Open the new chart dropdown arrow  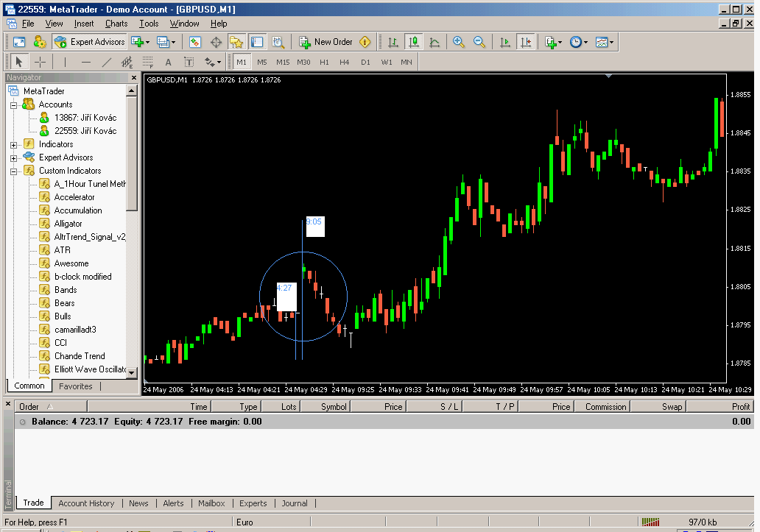(x=147, y=42)
